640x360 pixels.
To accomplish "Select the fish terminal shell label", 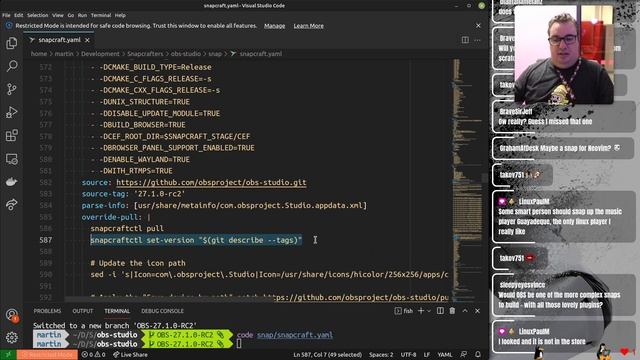I will tap(404, 311).
